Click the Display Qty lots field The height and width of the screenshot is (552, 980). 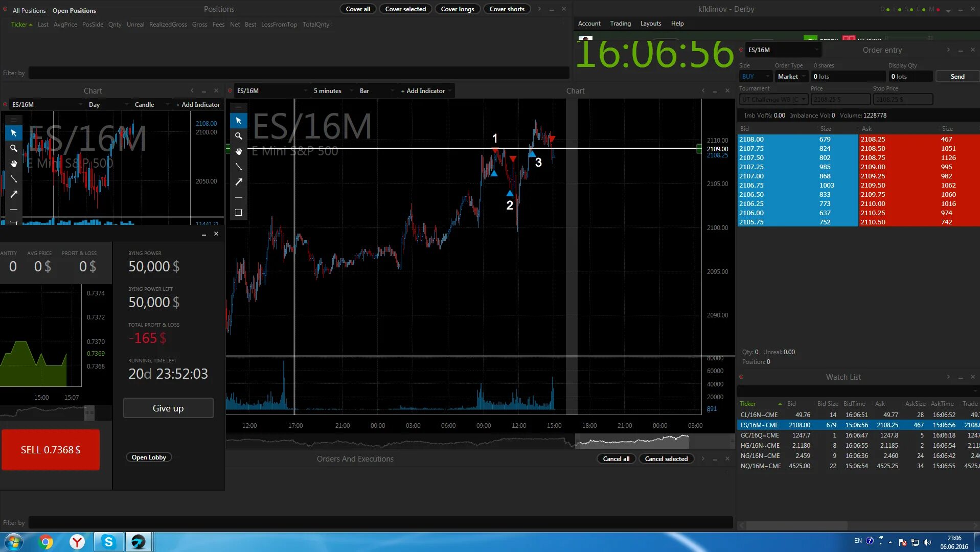tap(910, 77)
